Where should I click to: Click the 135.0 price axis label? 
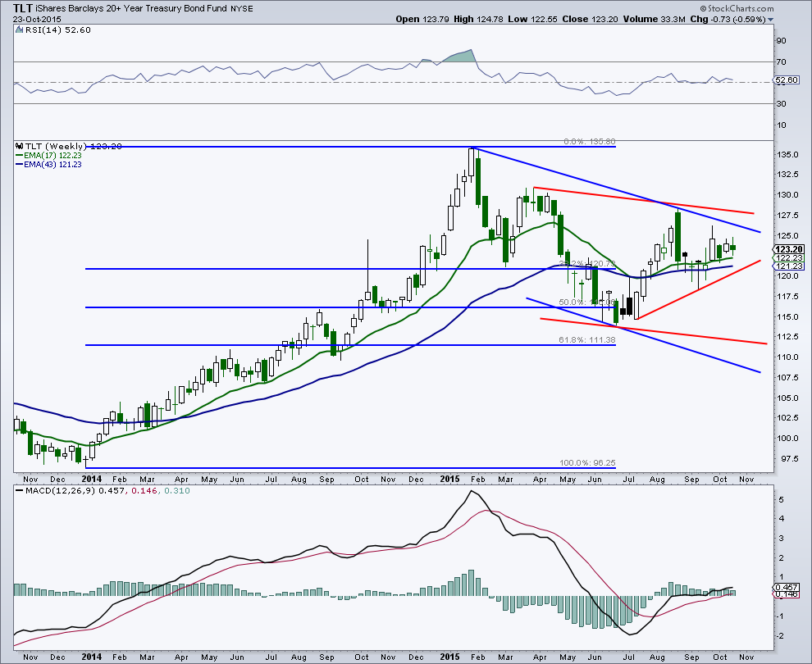tap(787, 155)
